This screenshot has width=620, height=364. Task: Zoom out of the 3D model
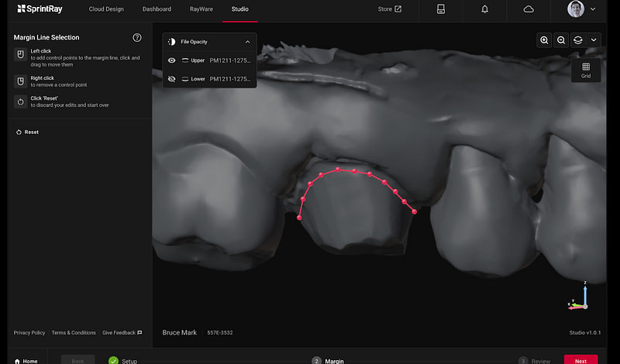pos(561,40)
